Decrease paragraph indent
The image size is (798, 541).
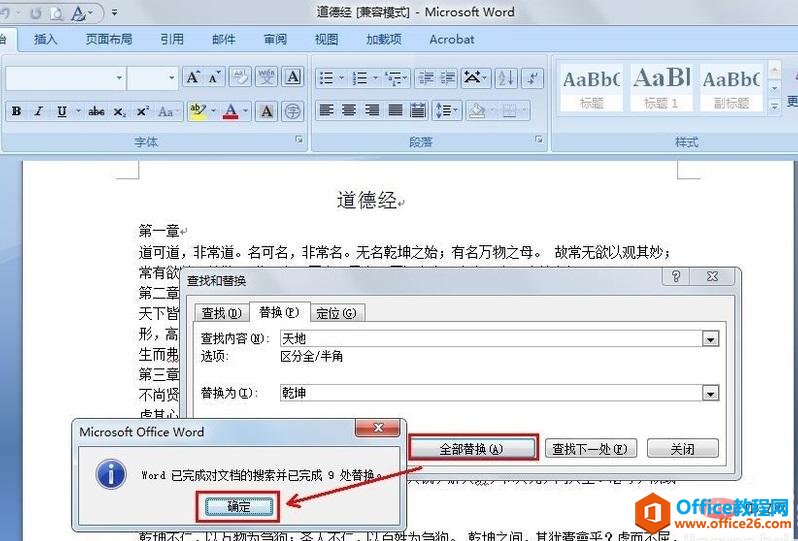(426, 78)
